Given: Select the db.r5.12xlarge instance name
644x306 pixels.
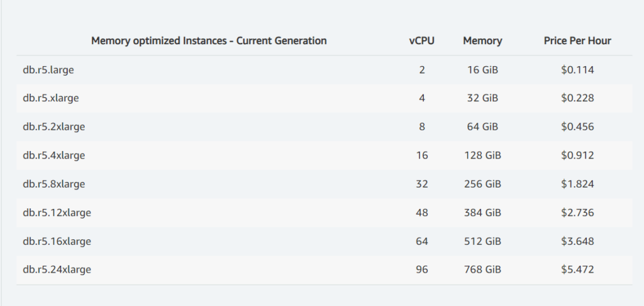Looking at the screenshot, I should tap(57, 213).
